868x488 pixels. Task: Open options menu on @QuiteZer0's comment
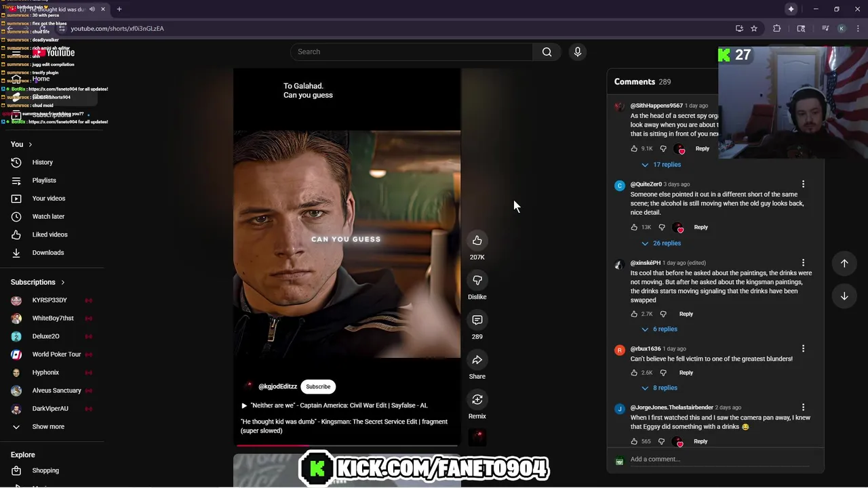coord(803,184)
